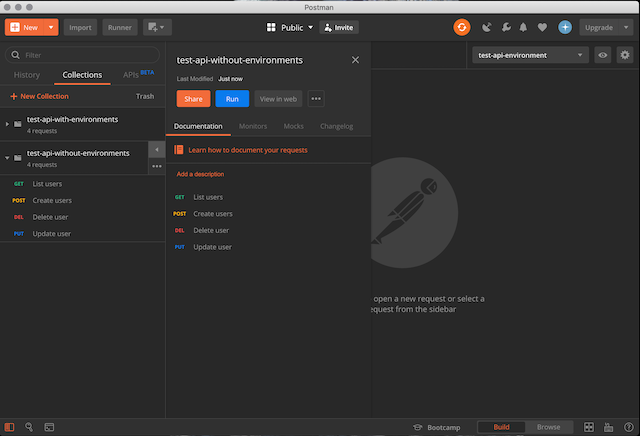Open Monitors tab
640x436 pixels.
(253, 126)
